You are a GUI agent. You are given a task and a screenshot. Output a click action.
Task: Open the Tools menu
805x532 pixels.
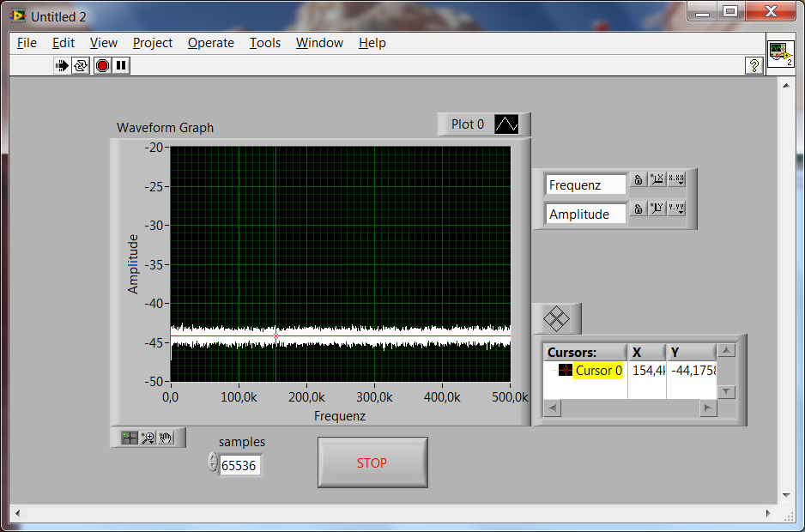[265, 43]
